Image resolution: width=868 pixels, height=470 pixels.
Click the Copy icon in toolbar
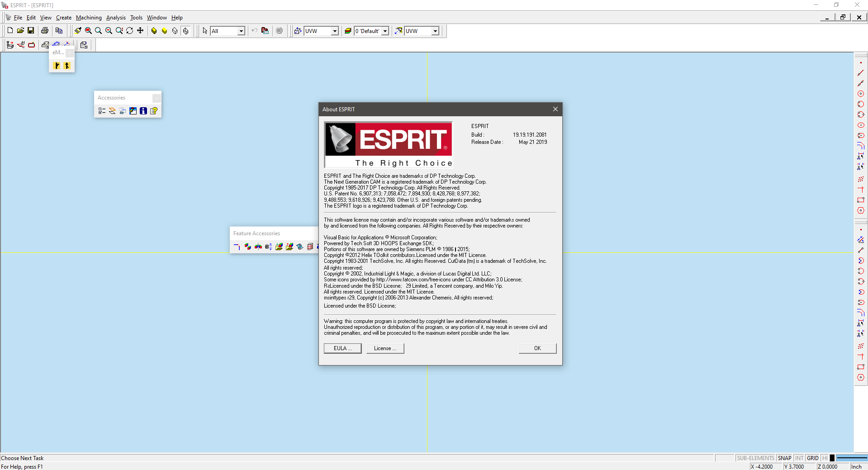(59, 31)
